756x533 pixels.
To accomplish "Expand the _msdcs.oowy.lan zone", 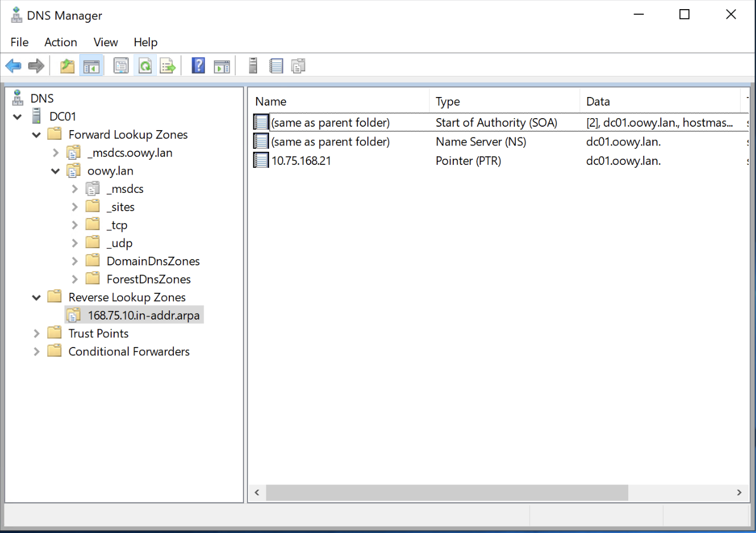I will click(55, 153).
